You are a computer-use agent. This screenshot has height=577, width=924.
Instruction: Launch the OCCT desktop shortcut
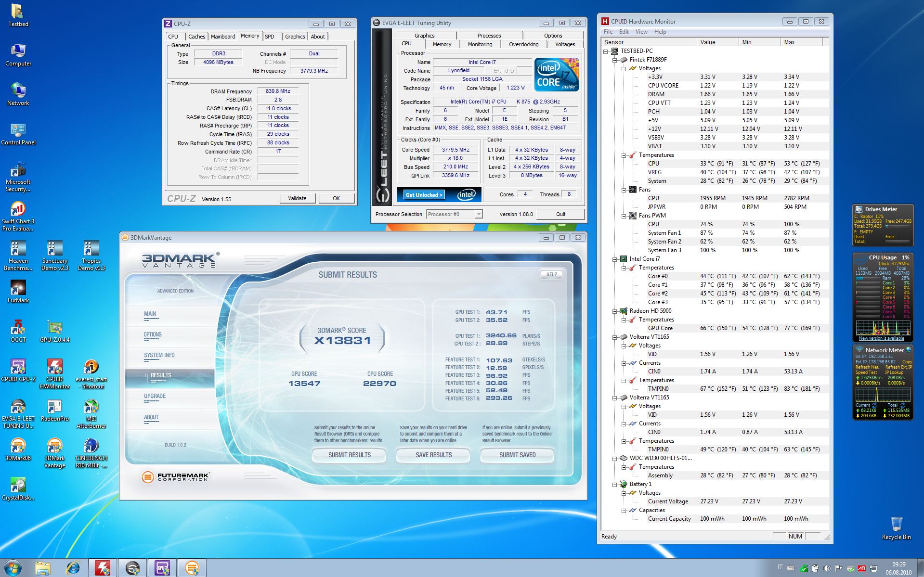click(18, 331)
